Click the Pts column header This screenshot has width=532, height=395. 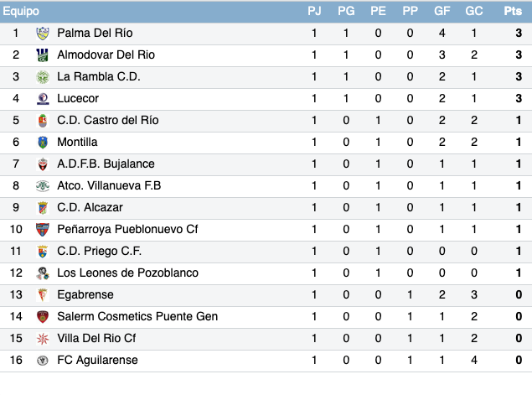(x=513, y=11)
